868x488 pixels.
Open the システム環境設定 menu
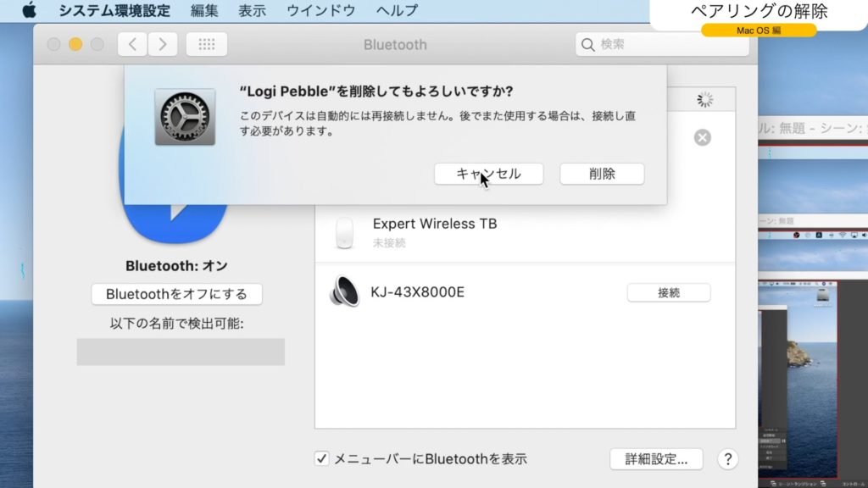(x=114, y=10)
